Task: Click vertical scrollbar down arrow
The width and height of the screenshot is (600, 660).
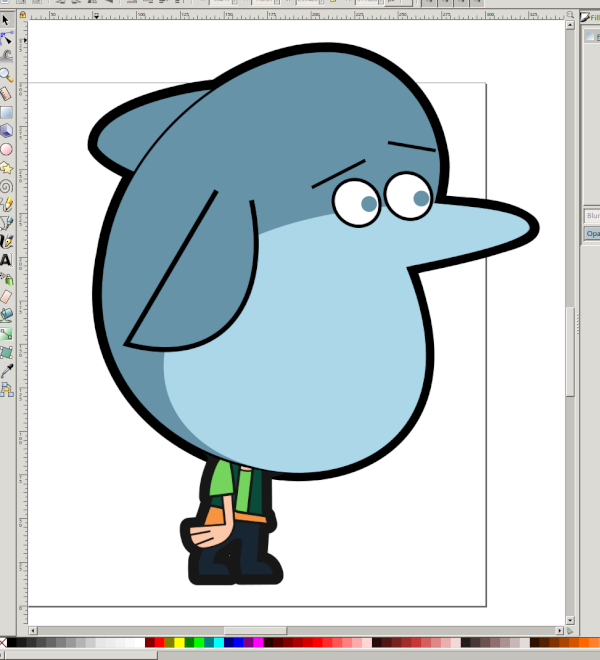Action: tap(570, 620)
